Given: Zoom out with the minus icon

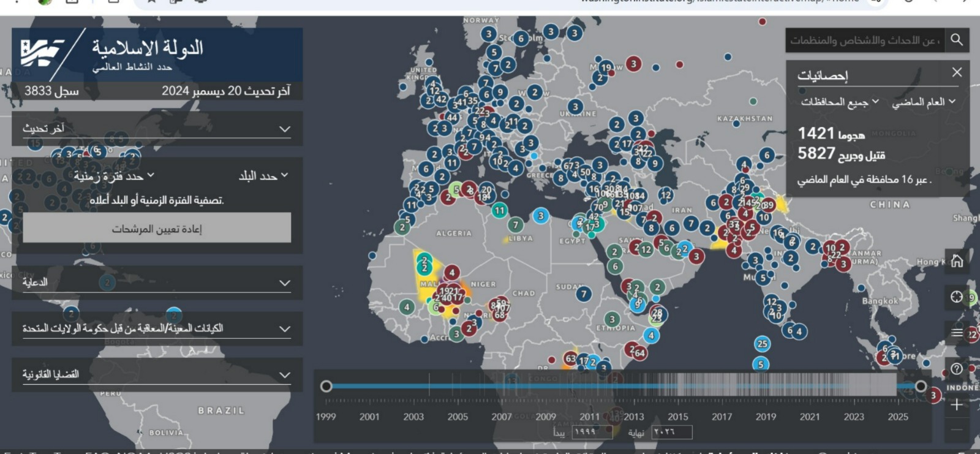Looking at the screenshot, I should pyautogui.click(x=957, y=429).
